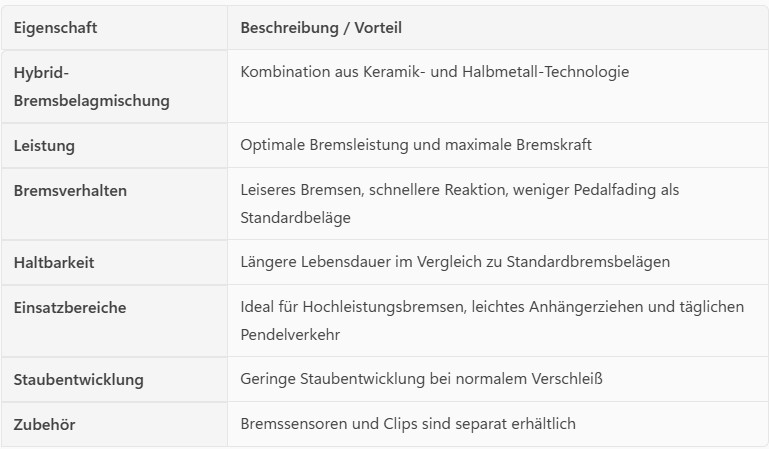Click the Keramik- und Halbmetall-Technologie description text
The width and height of the screenshot is (769, 449).
pyautogui.click(x=434, y=72)
